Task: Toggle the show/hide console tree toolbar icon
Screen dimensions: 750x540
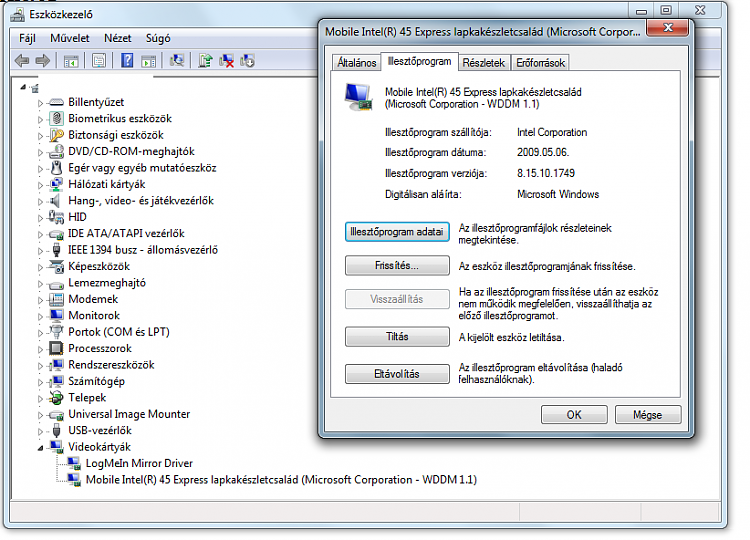Action: [71, 61]
